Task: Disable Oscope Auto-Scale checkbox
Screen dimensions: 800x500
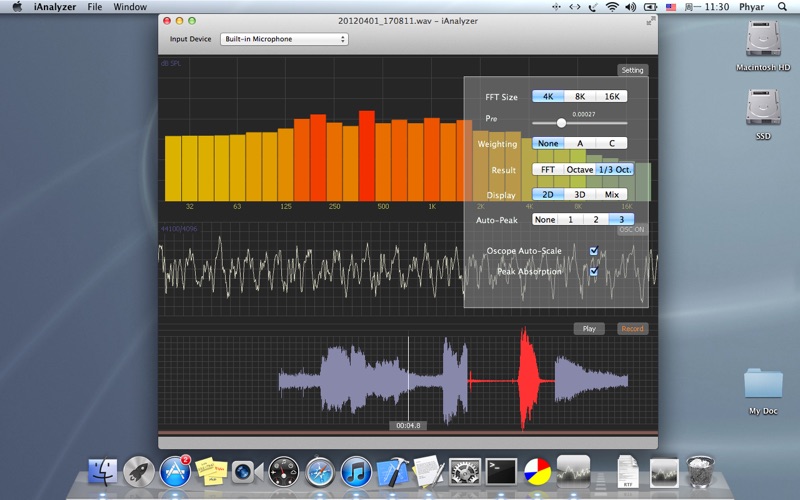Action: (594, 251)
